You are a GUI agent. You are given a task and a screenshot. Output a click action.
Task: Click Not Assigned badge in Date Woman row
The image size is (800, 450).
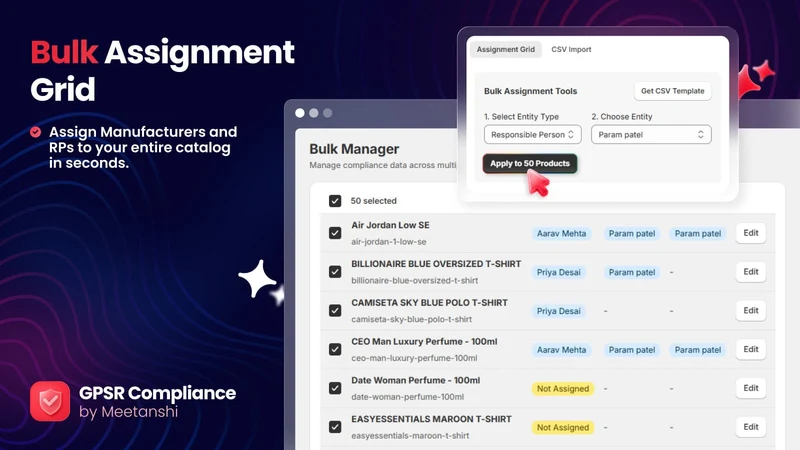[563, 389]
